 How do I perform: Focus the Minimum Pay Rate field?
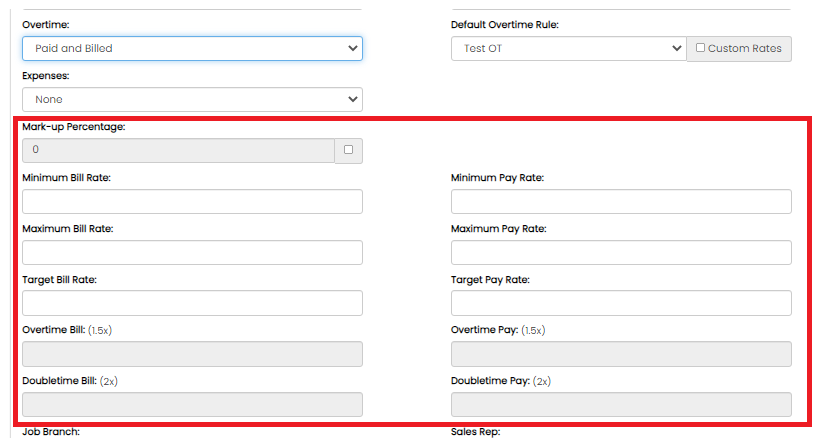[x=621, y=202]
